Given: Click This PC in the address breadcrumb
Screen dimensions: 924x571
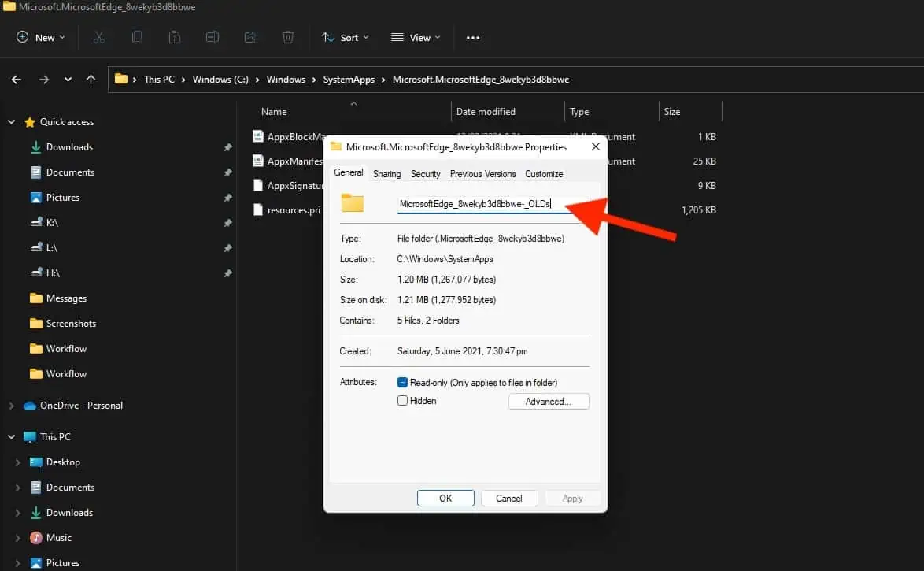Looking at the screenshot, I should pos(159,79).
